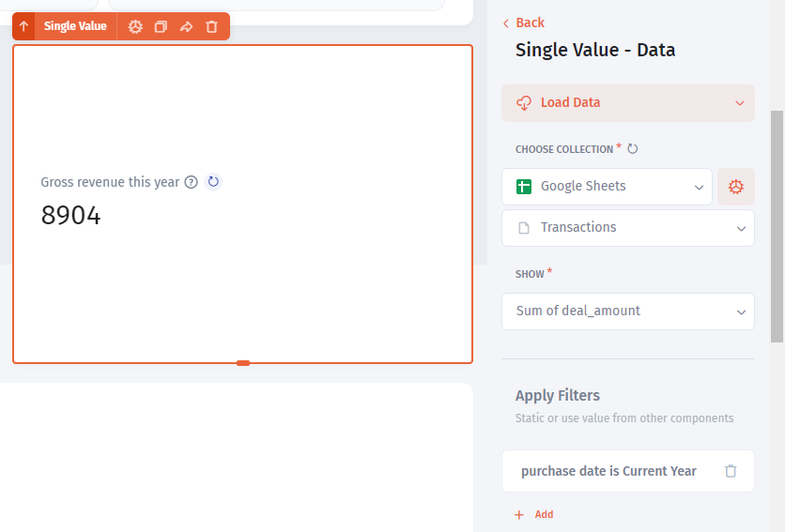
Task: Go Back from the data panel
Action: point(524,23)
